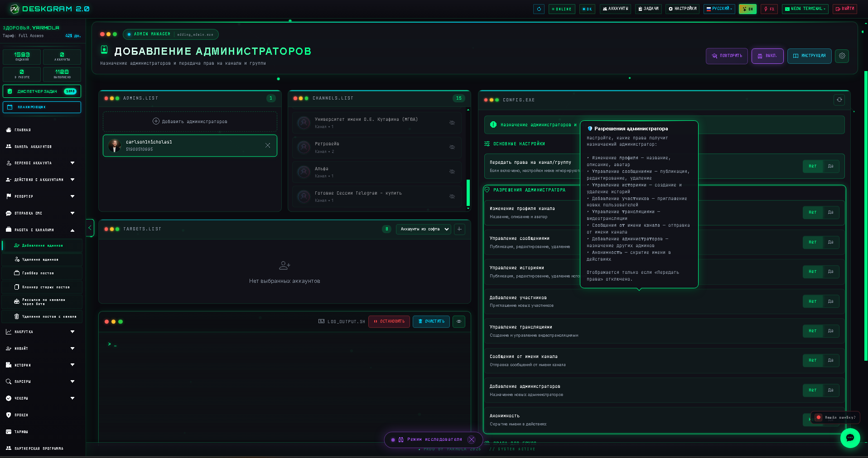Collapse the sidebar with the left chevron handle
Screen dimensions: 868x458
click(x=90, y=228)
